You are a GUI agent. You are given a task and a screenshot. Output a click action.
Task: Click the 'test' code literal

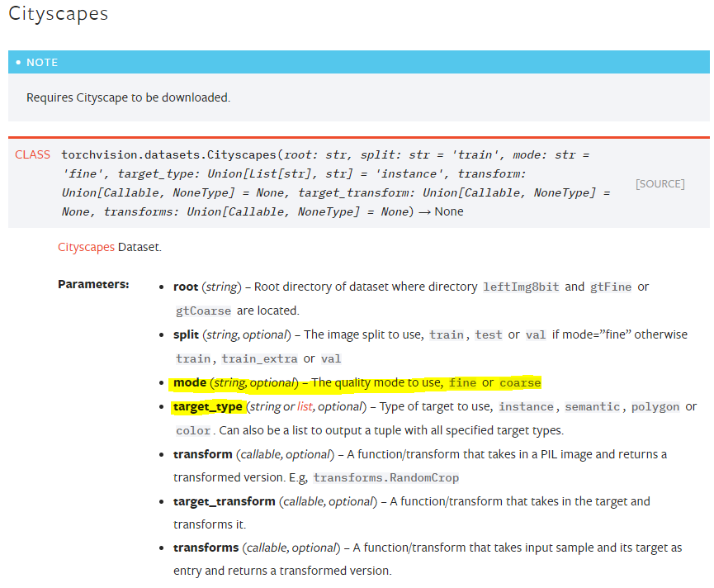489,334
